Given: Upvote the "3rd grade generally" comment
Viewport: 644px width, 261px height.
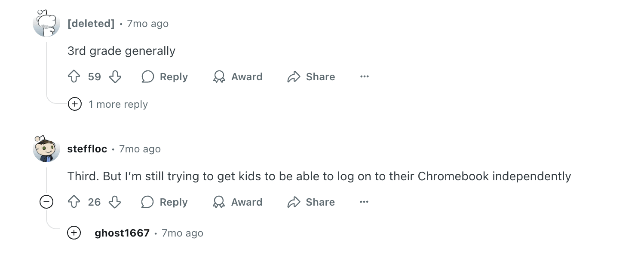Looking at the screenshot, I should pos(74,77).
